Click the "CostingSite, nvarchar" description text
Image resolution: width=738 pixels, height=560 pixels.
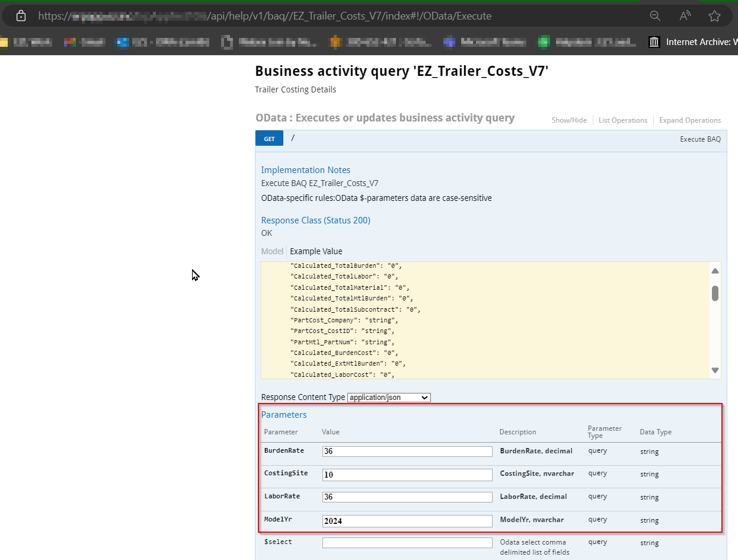point(537,473)
